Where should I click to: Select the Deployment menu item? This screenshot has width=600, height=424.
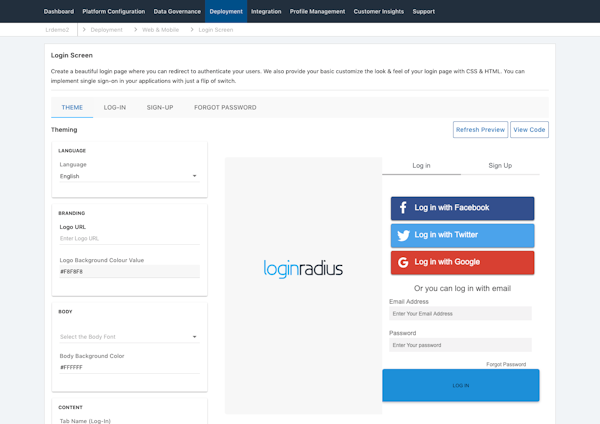pyautogui.click(x=226, y=11)
